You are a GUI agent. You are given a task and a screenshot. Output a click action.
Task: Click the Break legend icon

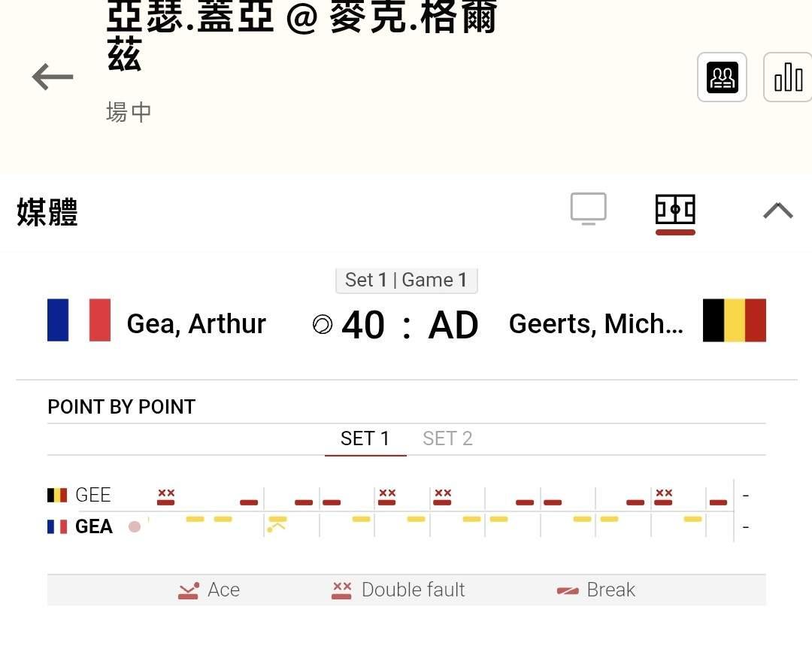[x=568, y=590]
